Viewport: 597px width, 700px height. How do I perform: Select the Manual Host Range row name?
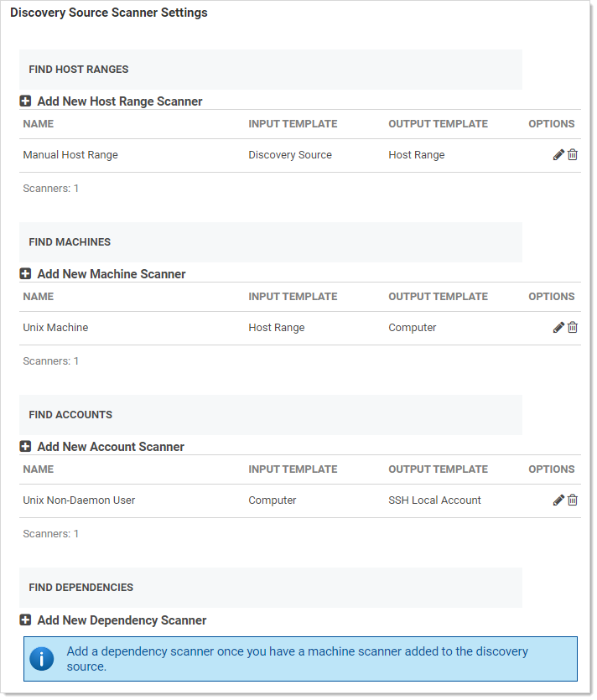(70, 155)
